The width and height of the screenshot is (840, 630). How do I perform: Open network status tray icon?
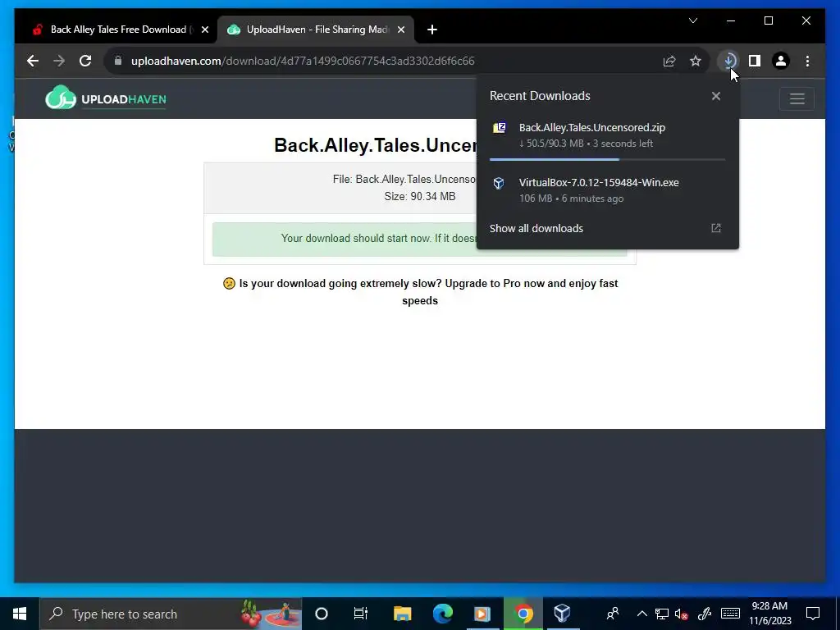coord(662,614)
